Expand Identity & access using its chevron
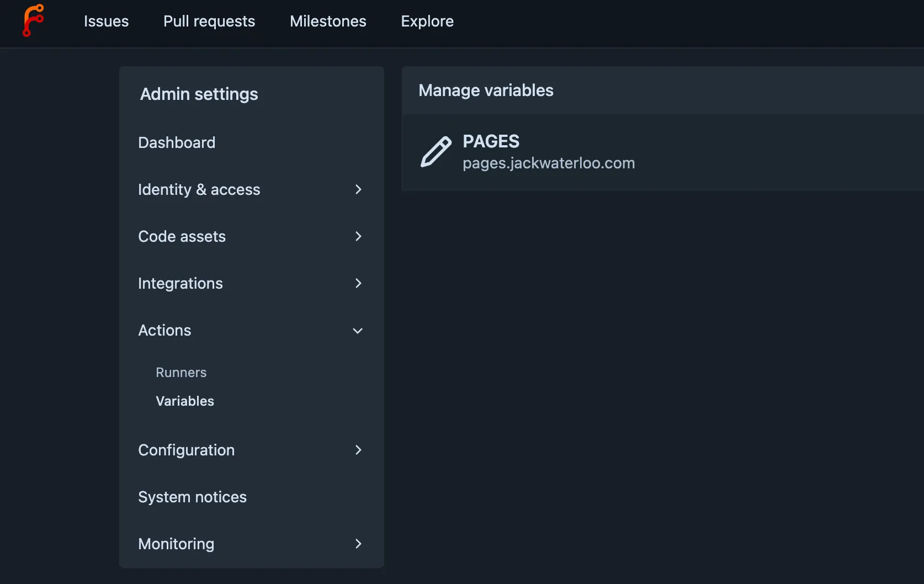This screenshot has width=924, height=584. (x=358, y=189)
